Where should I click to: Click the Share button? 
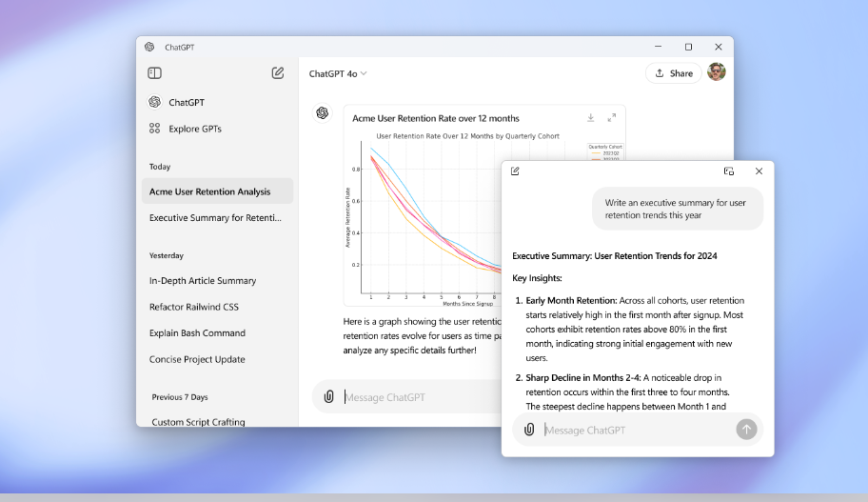(673, 73)
